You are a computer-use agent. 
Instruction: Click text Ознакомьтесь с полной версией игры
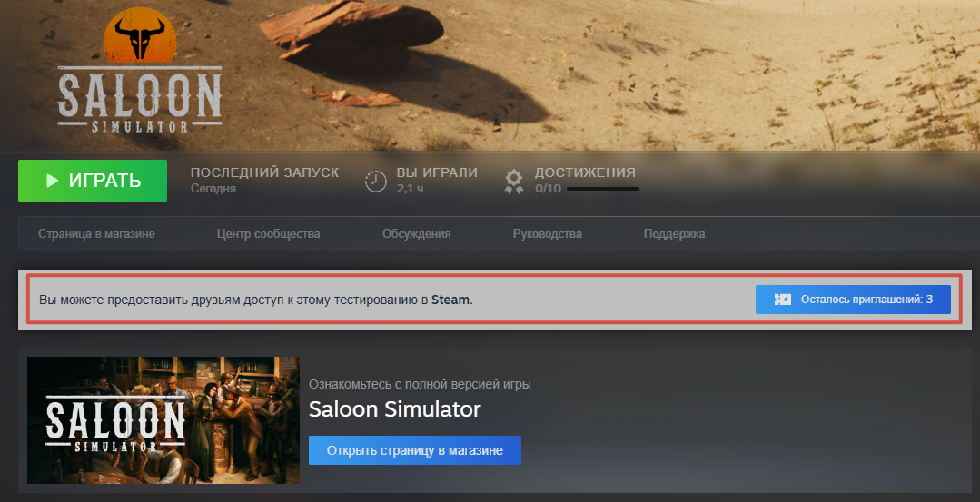[420, 384]
